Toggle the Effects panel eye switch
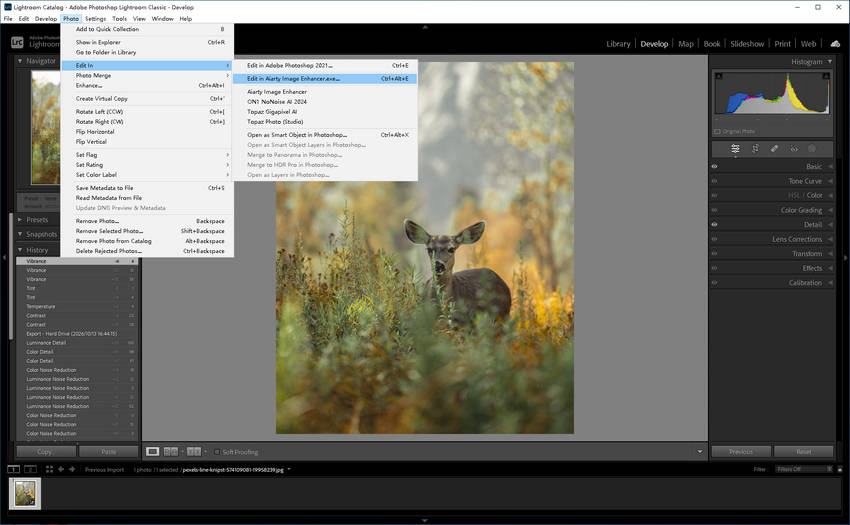Viewport: 850px width, 525px height. tap(714, 268)
